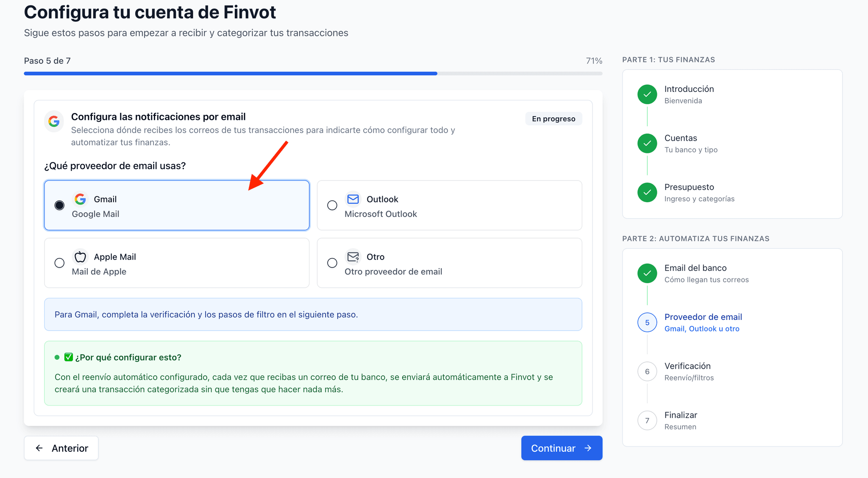The height and width of the screenshot is (478, 868).
Task: Click the ¿Qué proveedor de email usas? question
Action: [x=115, y=166]
